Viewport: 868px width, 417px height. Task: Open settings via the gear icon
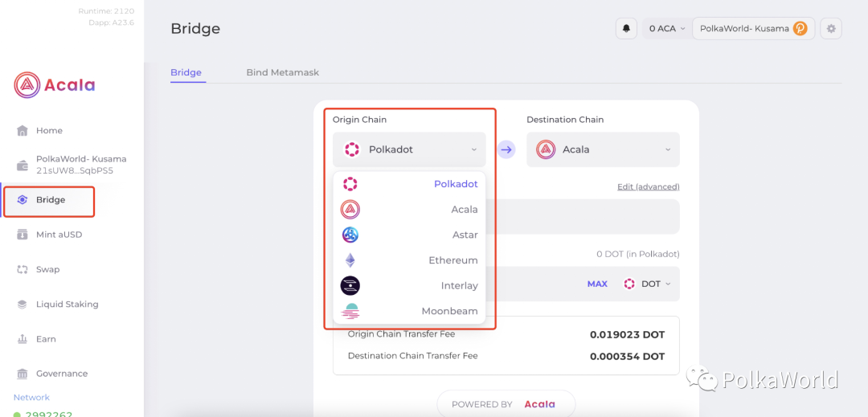tap(831, 29)
